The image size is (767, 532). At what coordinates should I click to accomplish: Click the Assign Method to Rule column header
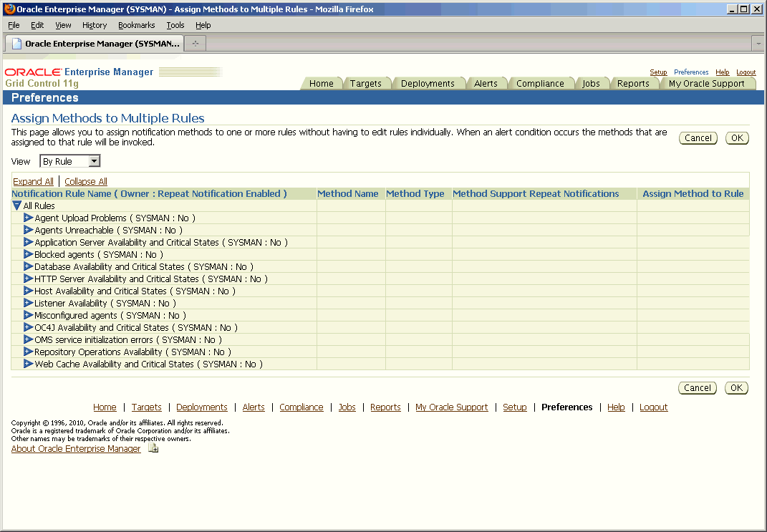click(x=693, y=193)
